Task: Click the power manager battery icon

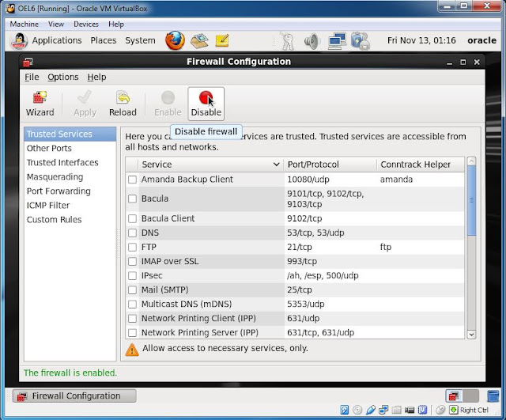Action: (360, 41)
